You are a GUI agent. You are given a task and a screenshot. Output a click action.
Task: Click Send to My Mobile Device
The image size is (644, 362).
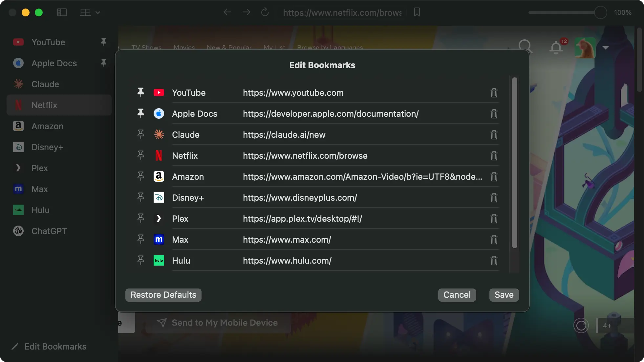(x=217, y=323)
